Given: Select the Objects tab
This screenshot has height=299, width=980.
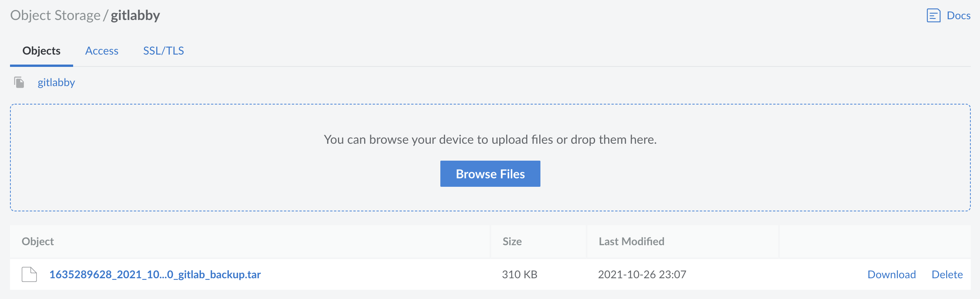Looking at the screenshot, I should point(41,50).
